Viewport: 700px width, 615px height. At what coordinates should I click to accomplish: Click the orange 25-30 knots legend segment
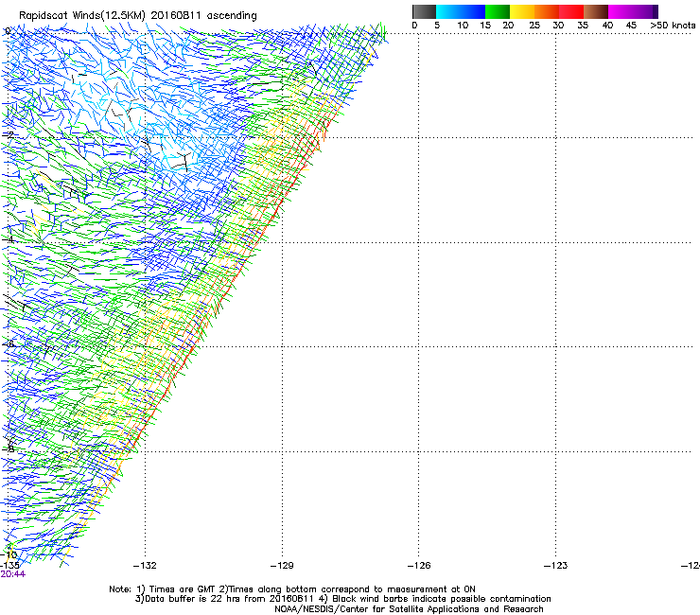[547, 11]
